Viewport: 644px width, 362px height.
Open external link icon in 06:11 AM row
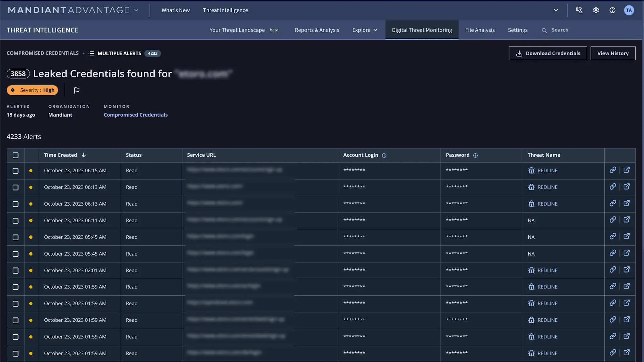626,220
